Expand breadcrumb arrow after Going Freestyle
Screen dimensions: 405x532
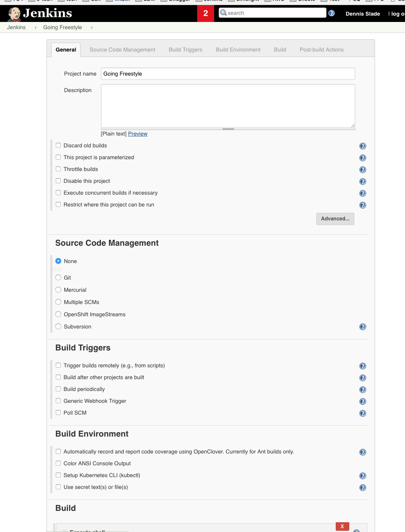point(92,27)
